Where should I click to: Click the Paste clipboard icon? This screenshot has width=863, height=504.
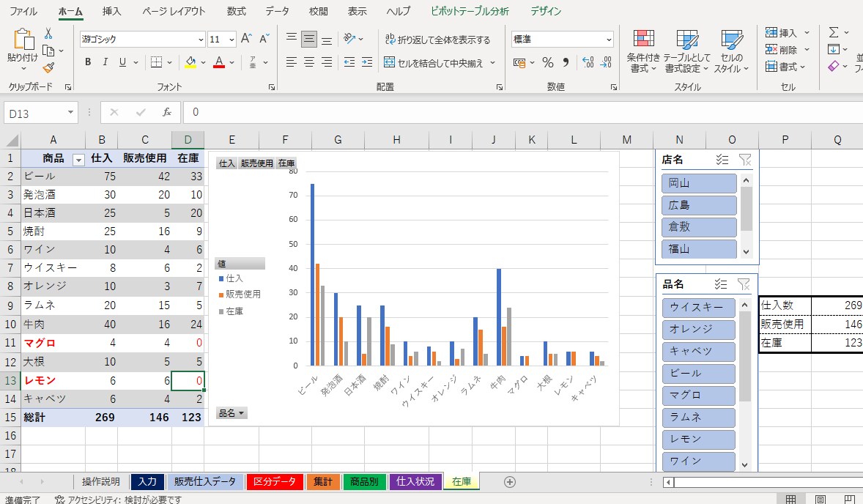tap(23, 40)
